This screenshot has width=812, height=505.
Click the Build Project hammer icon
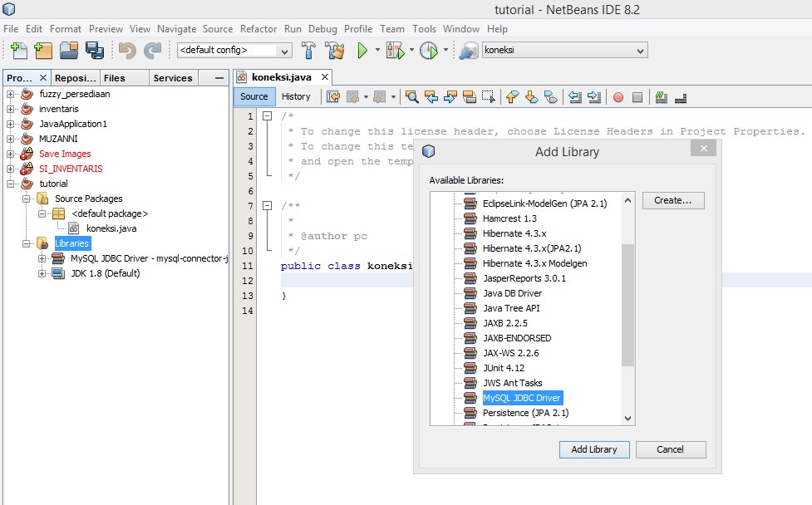308,51
